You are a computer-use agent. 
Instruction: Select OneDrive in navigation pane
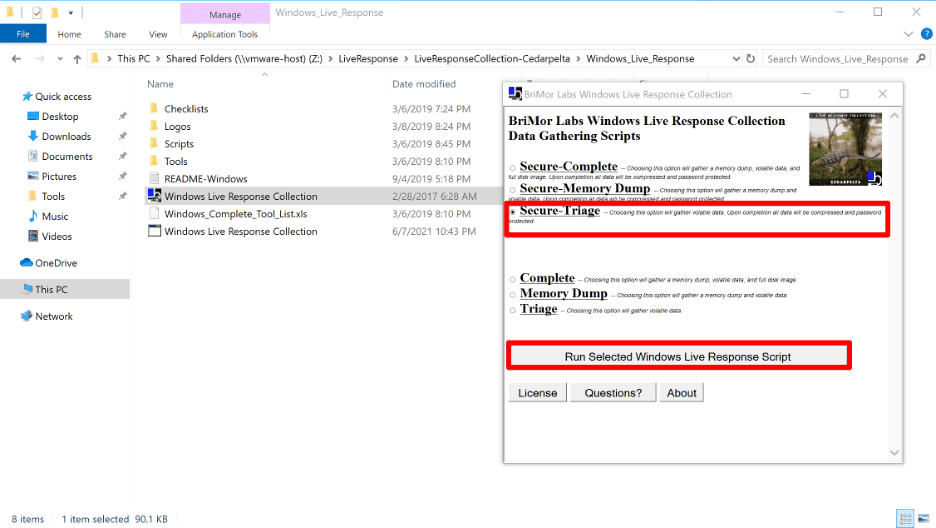coord(56,263)
